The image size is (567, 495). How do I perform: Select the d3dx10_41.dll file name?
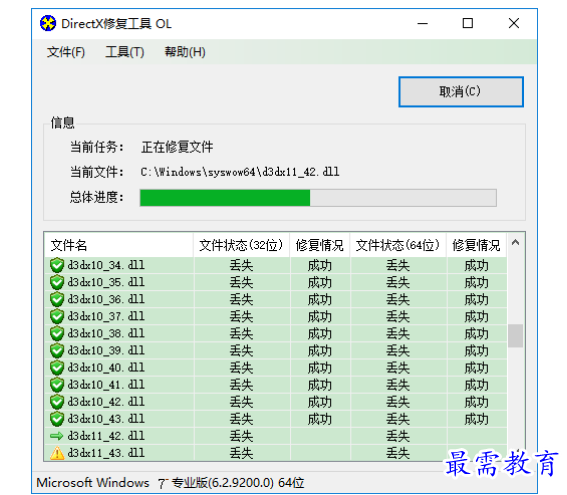pos(106,385)
